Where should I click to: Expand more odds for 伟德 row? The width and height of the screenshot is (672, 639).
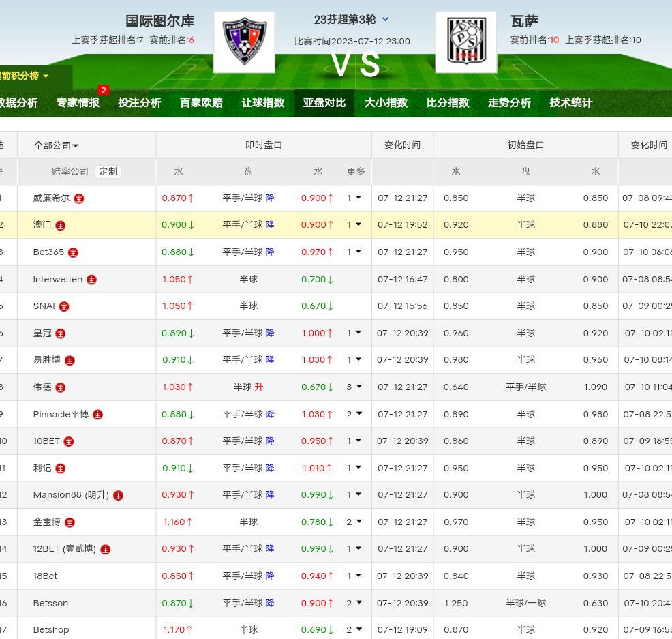coord(354,387)
